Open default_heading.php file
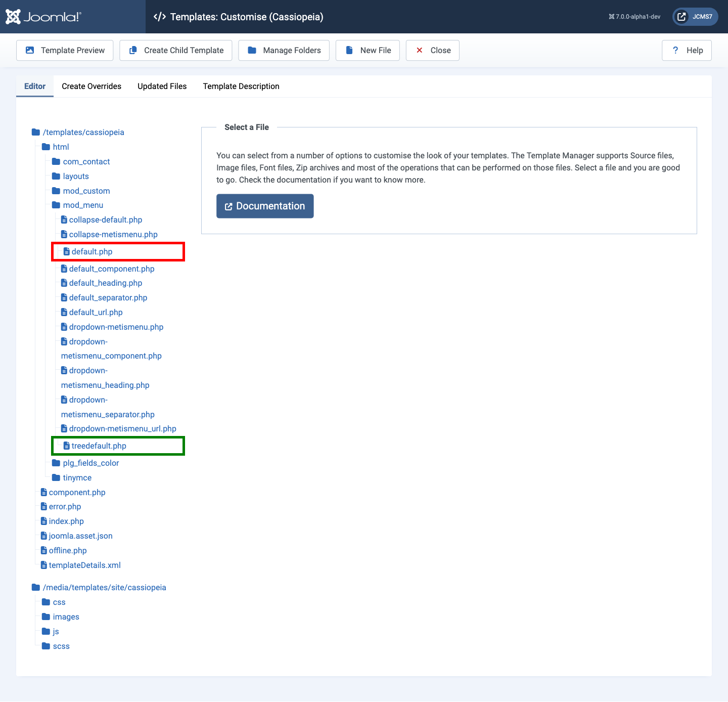Screen dimensions: 728x702 (102, 283)
